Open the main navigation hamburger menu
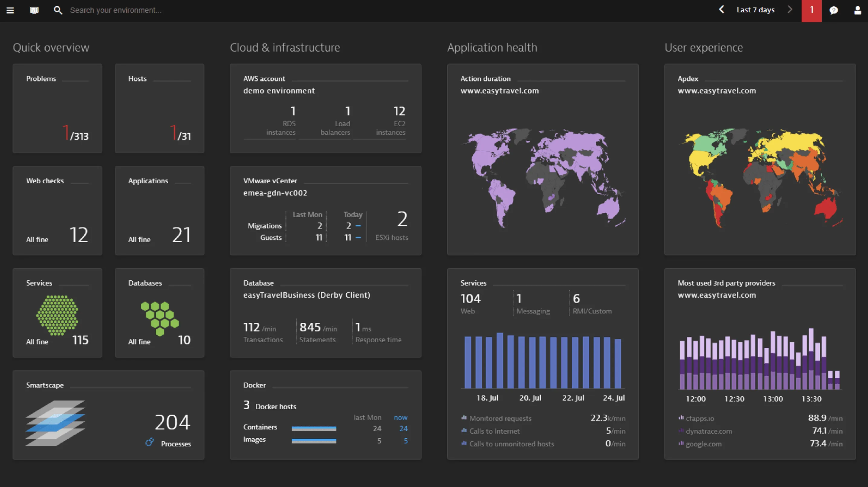The image size is (868, 487). pos(10,10)
